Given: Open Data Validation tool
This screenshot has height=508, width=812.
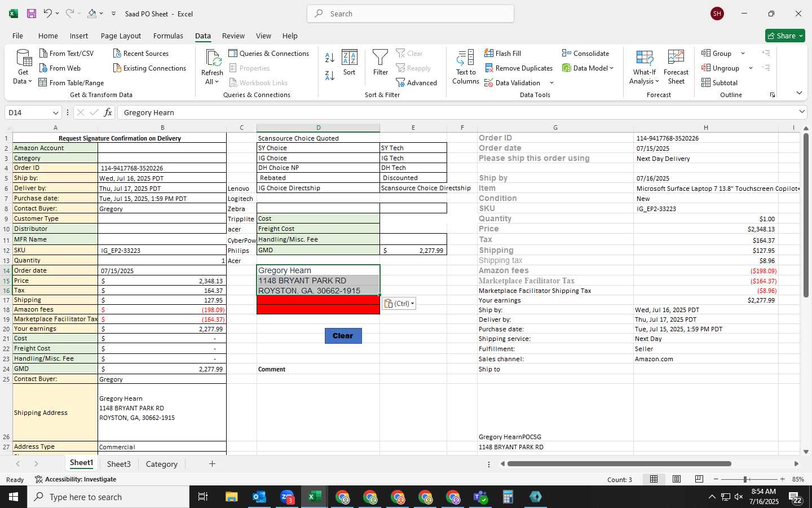Looking at the screenshot, I should [512, 82].
